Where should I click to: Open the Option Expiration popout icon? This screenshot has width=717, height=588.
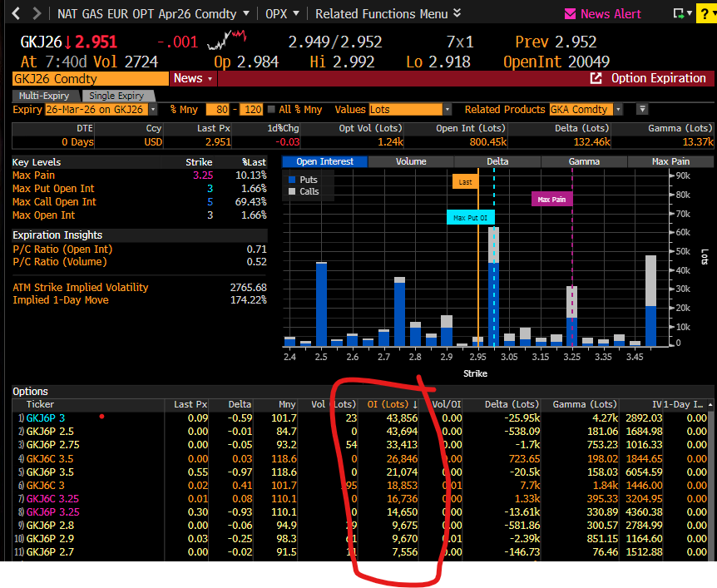coord(596,78)
